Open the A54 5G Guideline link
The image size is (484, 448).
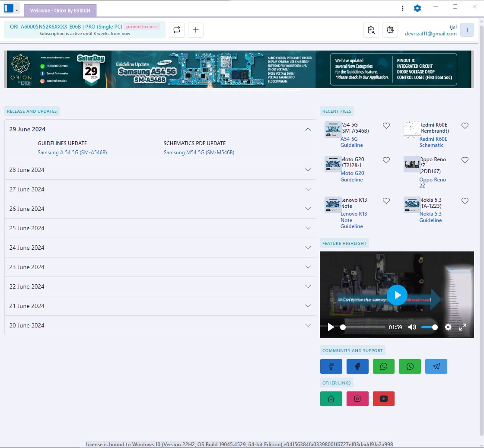pos(352,142)
